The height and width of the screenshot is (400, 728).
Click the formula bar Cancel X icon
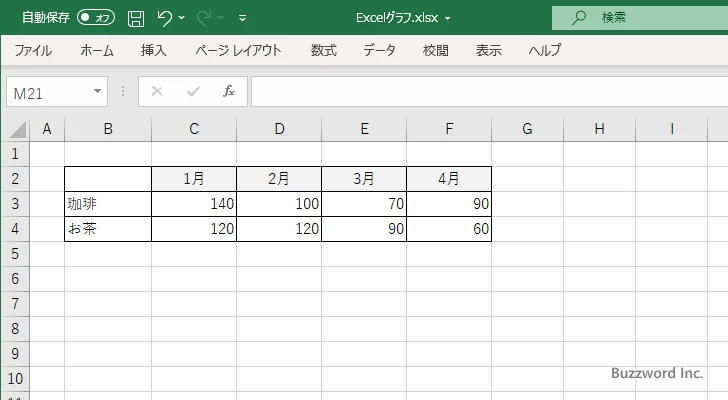click(156, 91)
